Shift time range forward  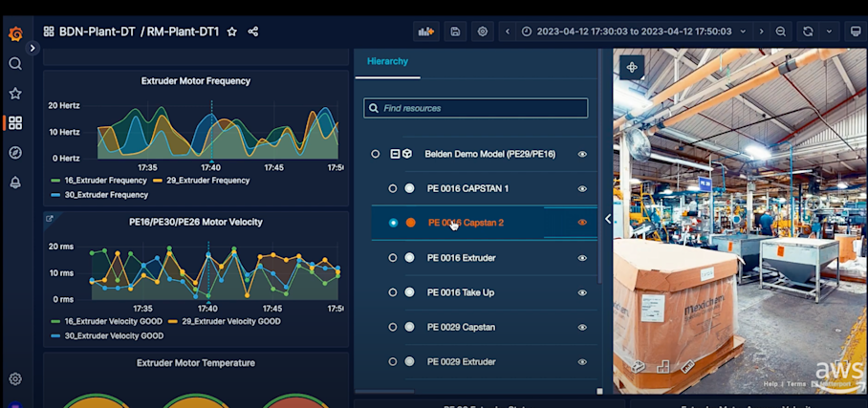click(762, 32)
